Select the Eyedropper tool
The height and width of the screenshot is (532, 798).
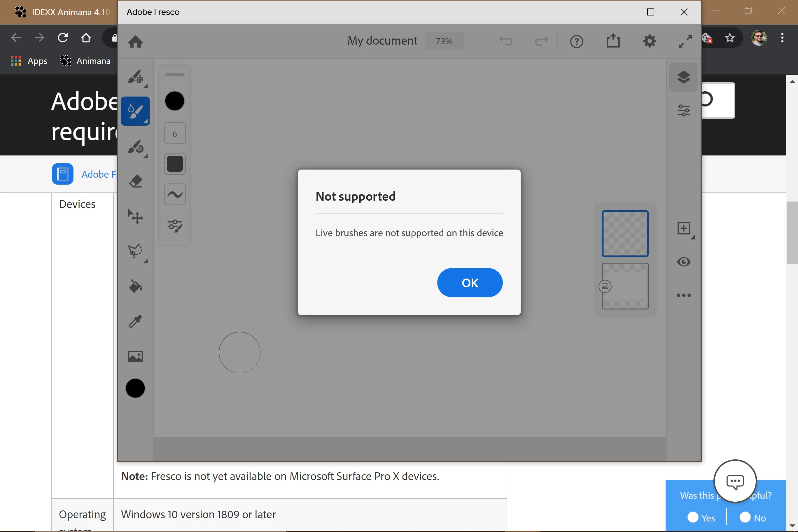(x=135, y=321)
